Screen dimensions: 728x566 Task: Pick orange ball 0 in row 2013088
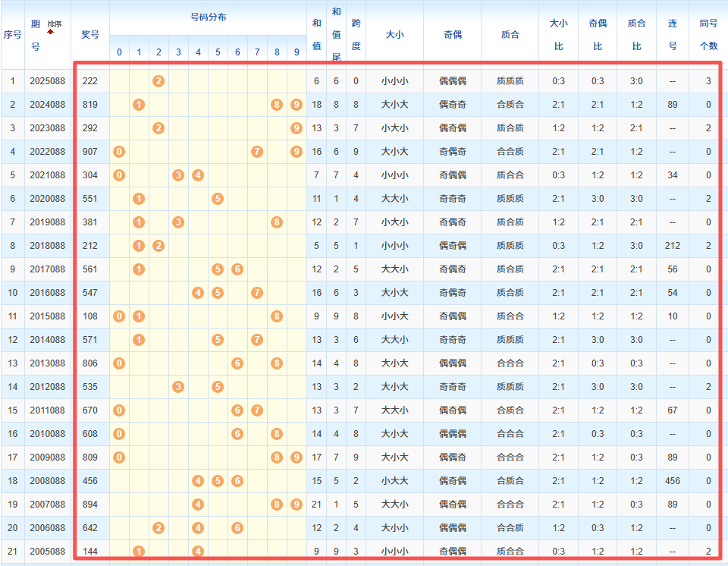pyautogui.click(x=119, y=363)
